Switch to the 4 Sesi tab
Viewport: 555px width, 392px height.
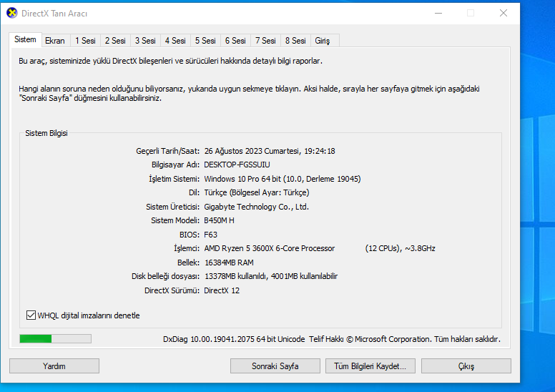[175, 41]
